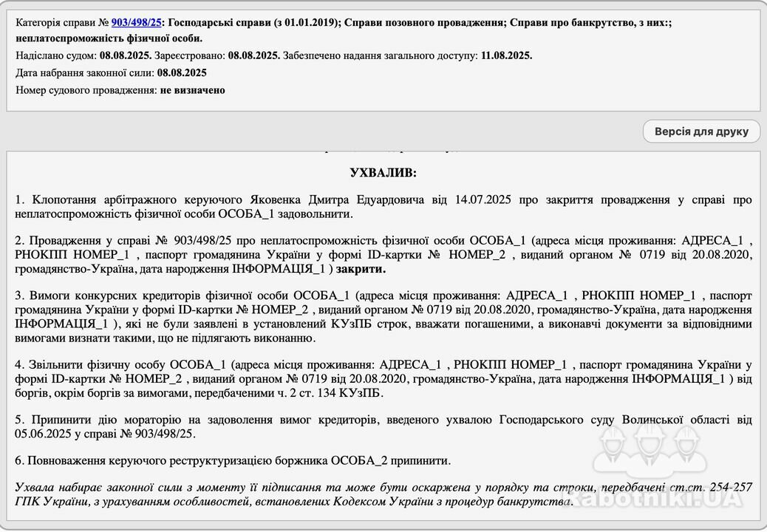Click paragraph 1 about Яковенка Дмитра Едуардовича
Viewport: 767px width, 532px height.
click(x=383, y=207)
